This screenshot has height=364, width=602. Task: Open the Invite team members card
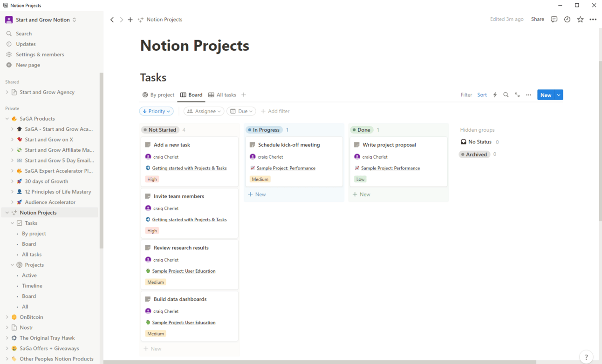pyautogui.click(x=190, y=213)
